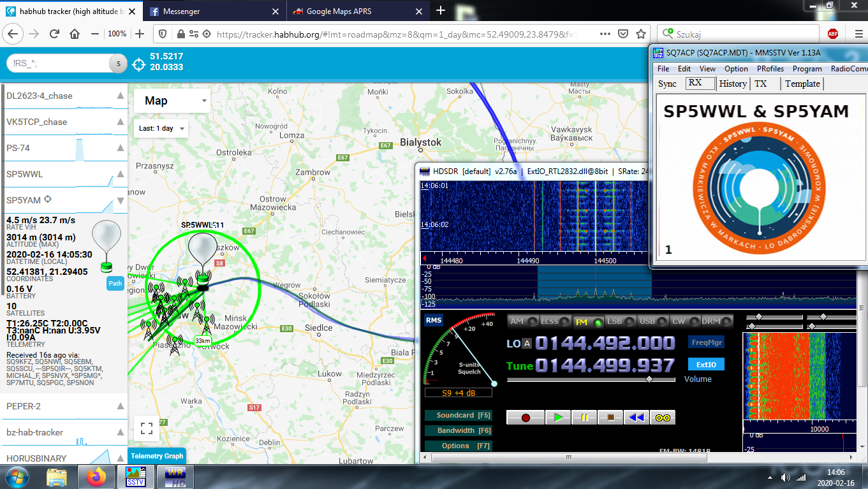Click the Path button under balloon
The height and width of the screenshot is (489, 868).
click(x=115, y=284)
